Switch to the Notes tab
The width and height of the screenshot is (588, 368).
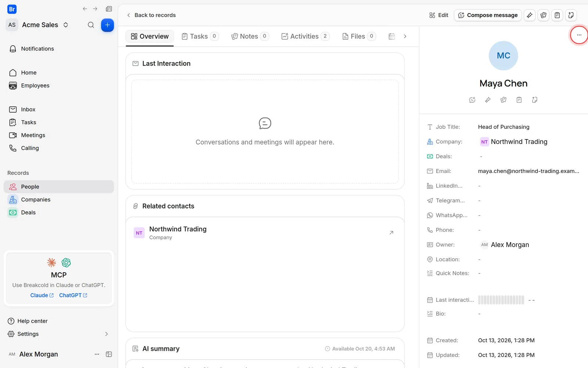(x=250, y=36)
